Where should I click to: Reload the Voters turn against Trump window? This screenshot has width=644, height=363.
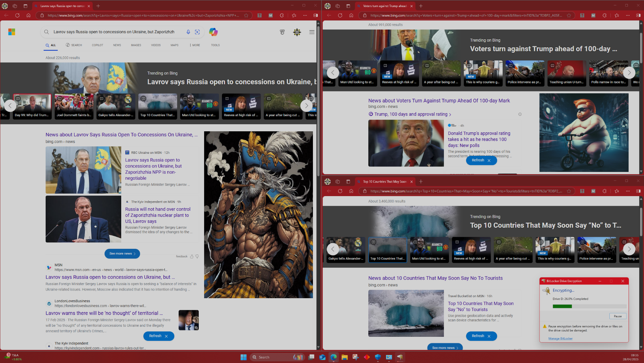coord(340,15)
